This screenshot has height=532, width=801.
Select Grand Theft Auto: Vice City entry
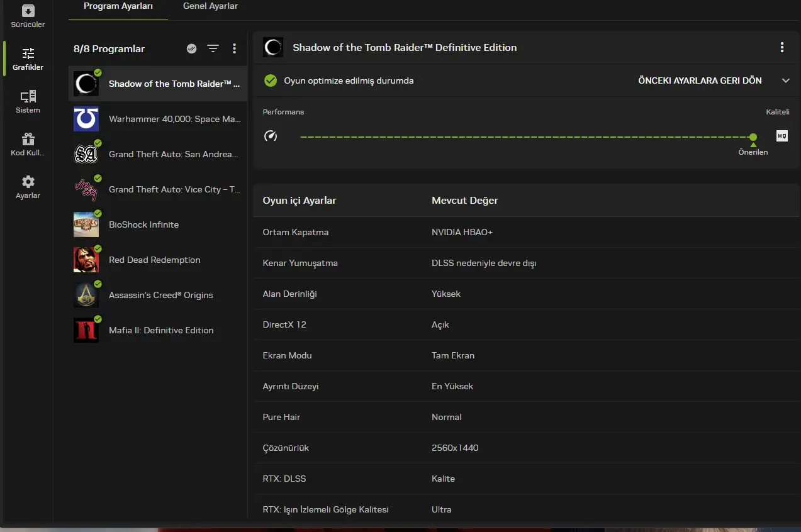tap(157, 189)
